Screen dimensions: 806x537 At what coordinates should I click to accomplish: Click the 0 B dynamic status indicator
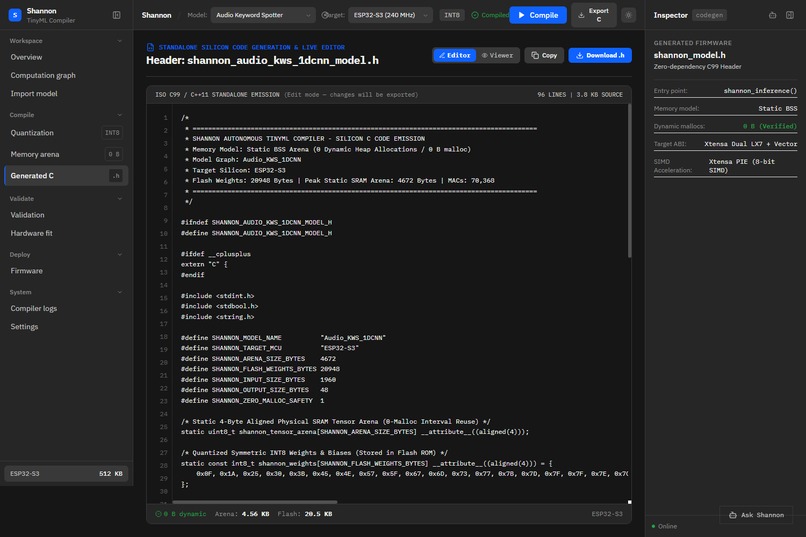coord(180,514)
